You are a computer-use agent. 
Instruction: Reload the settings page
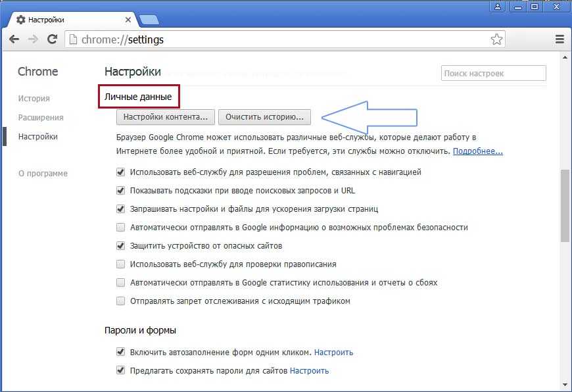[x=52, y=39]
